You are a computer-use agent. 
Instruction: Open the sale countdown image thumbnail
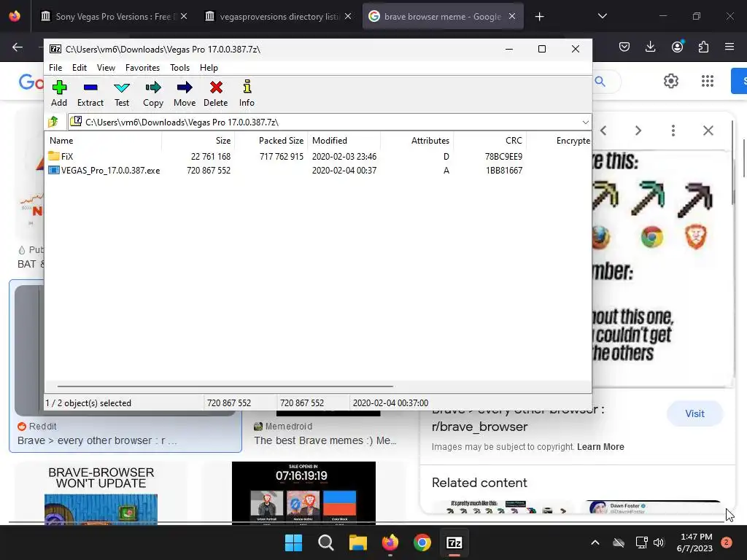pos(303,494)
